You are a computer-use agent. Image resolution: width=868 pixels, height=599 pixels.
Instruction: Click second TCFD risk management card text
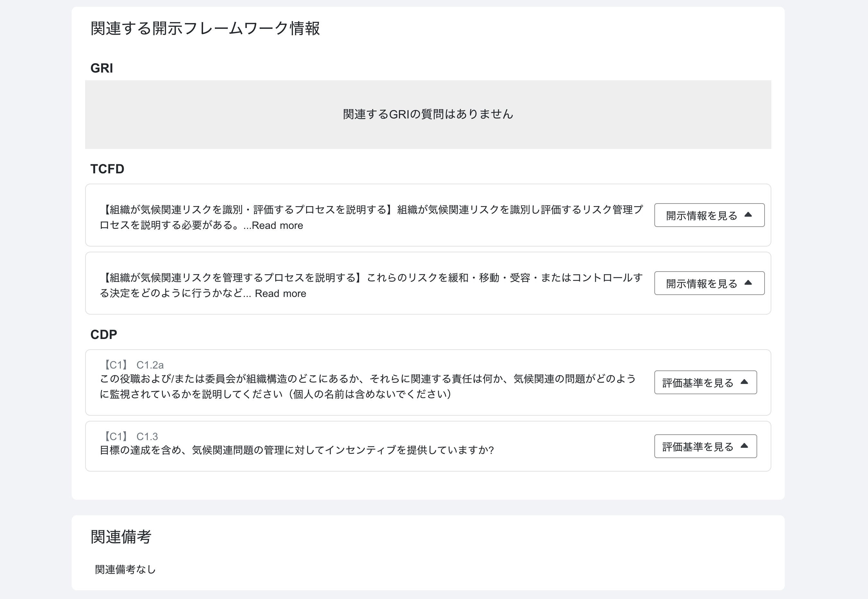[371, 278]
